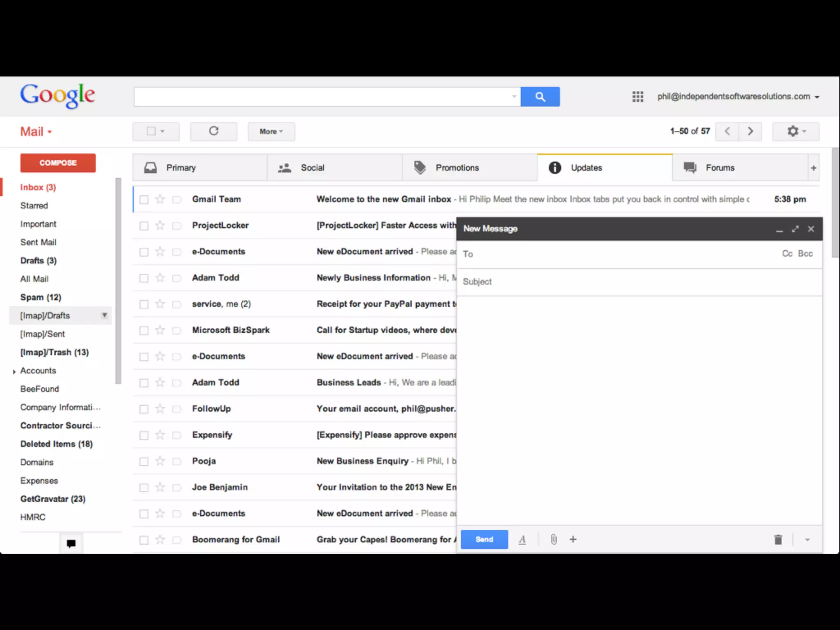Click the attach files paperclip icon
The width and height of the screenshot is (840, 630).
point(554,539)
